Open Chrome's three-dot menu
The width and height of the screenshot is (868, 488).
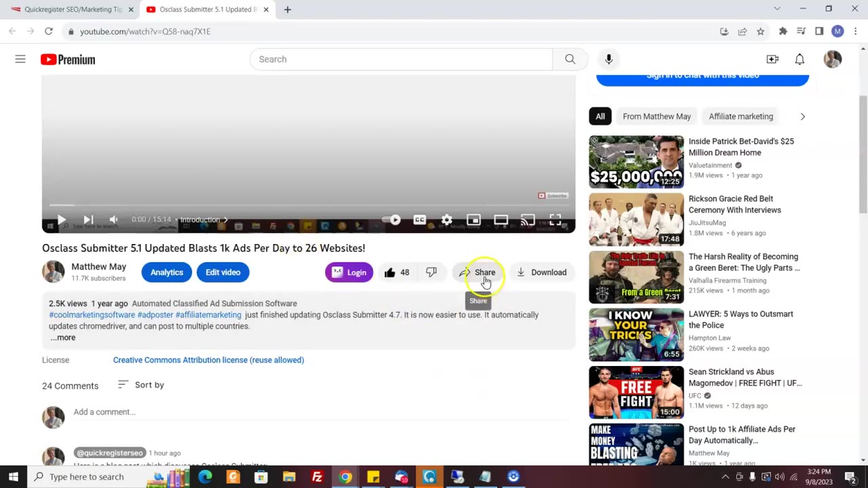(856, 31)
